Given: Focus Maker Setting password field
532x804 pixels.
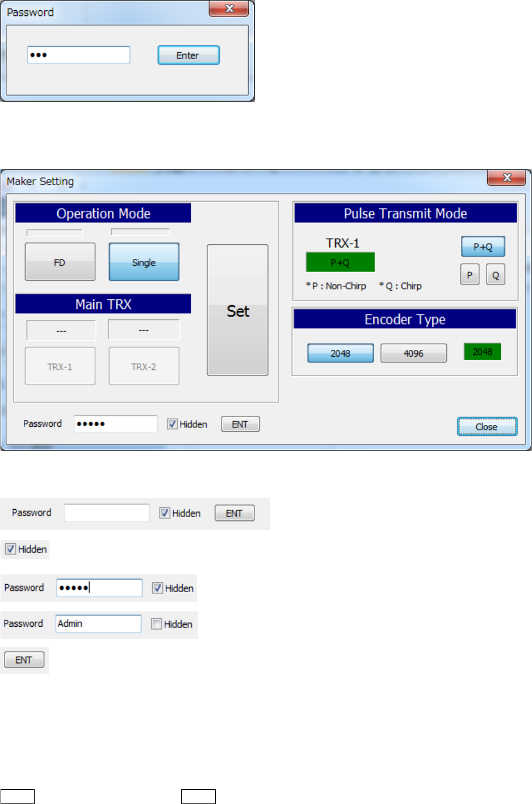Looking at the screenshot, I should click(116, 424).
